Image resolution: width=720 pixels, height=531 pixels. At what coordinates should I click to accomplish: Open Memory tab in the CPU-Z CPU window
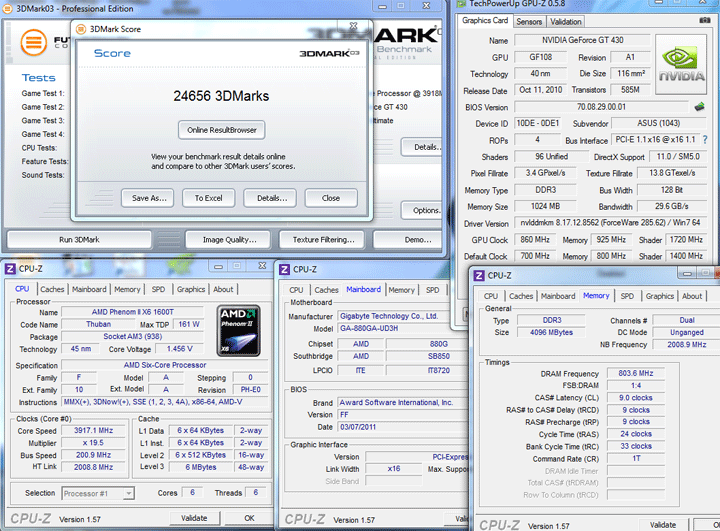point(127,289)
